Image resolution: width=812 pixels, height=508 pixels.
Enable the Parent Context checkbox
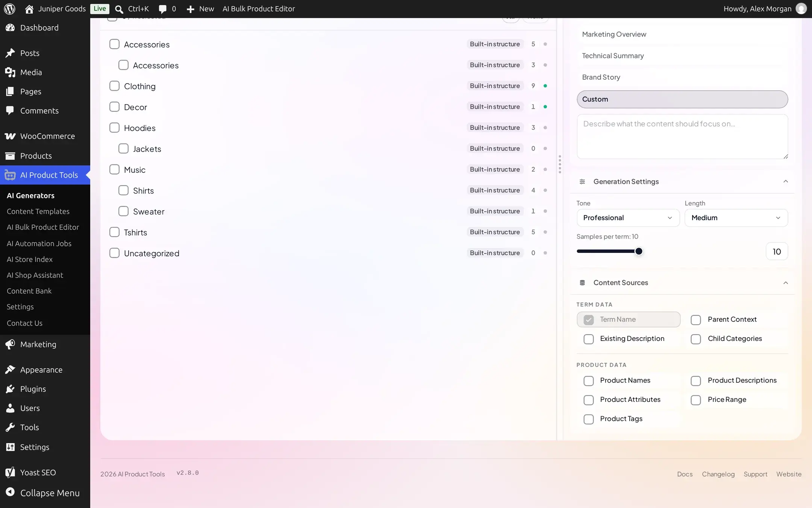pyautogui.click(x=696, y=320)
